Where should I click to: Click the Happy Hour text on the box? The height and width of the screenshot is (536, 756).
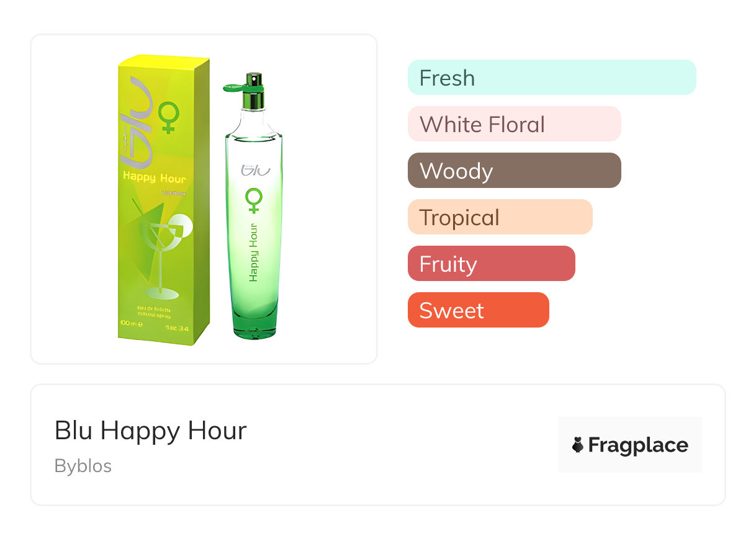(x=154, y=177)
